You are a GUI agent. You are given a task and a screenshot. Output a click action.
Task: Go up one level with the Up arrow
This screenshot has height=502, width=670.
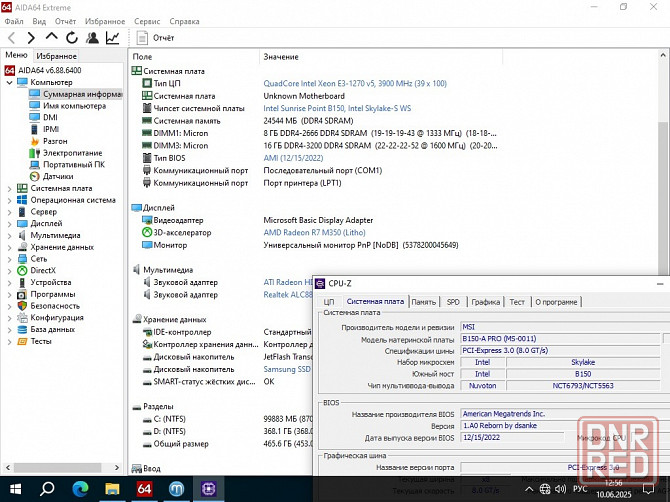52,37
